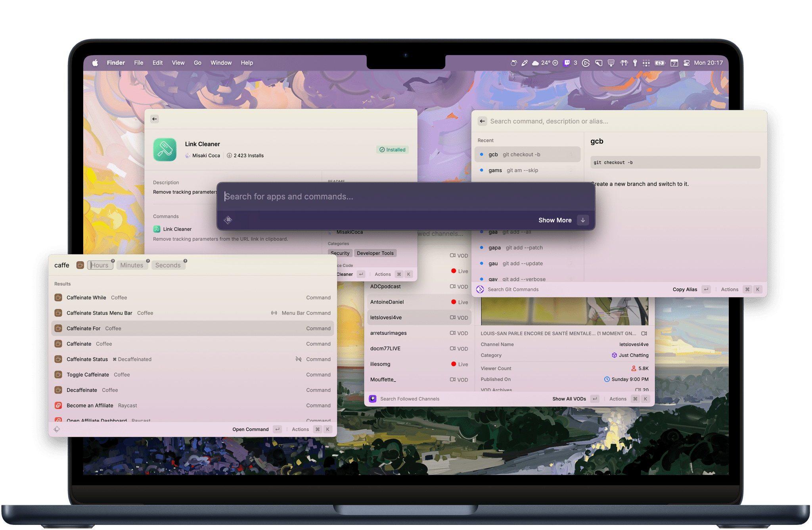Screen dimensions: 812x530
Task: Focus the Seconds input field
Action: 168,265
